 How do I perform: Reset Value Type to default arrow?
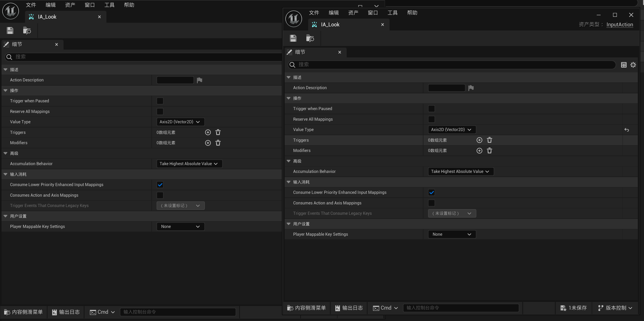click(x=626, y=130)
